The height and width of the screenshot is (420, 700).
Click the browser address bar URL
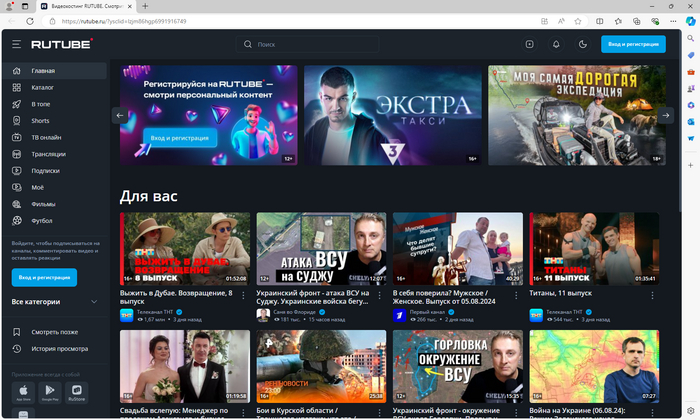124,21
